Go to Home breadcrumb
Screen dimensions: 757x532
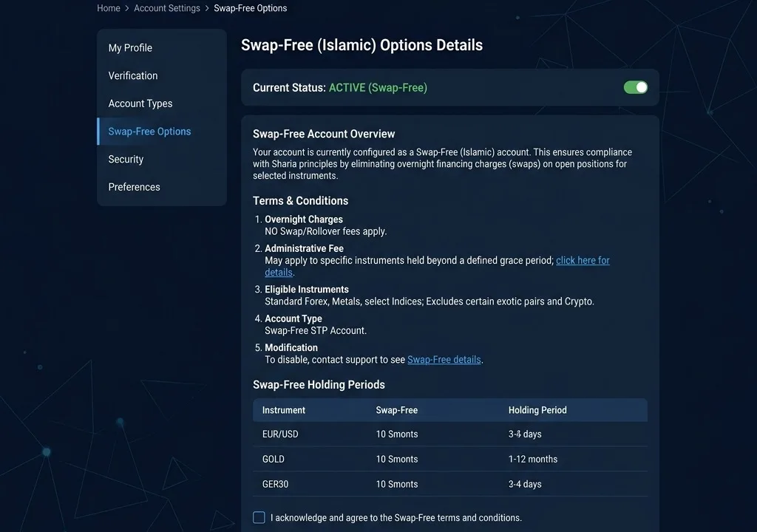pyautogui.click(x=108, y=8)
